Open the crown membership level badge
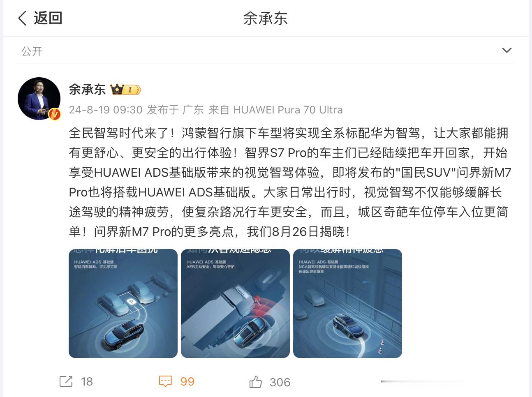This screenshot has width=532, height=397. coord(126,89)
